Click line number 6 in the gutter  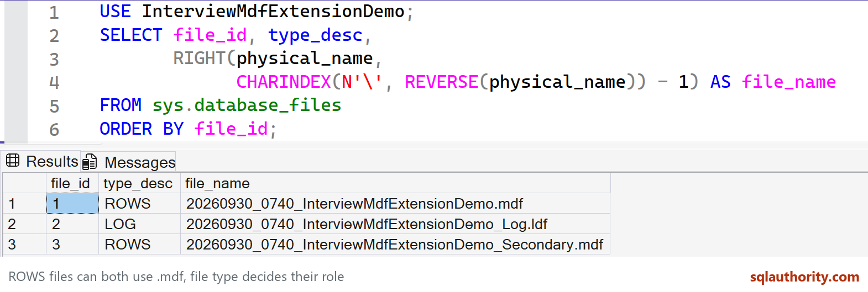54,130
